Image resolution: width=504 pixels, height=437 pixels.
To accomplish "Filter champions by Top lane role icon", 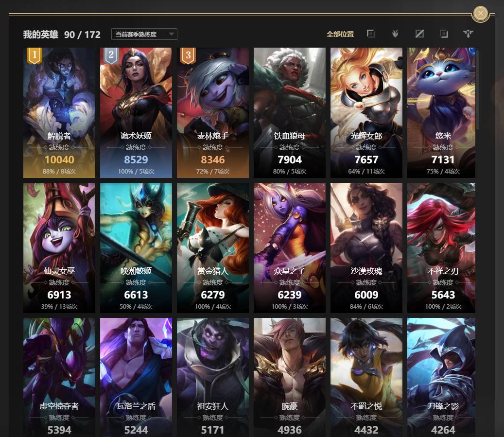I will pos(371,34).
